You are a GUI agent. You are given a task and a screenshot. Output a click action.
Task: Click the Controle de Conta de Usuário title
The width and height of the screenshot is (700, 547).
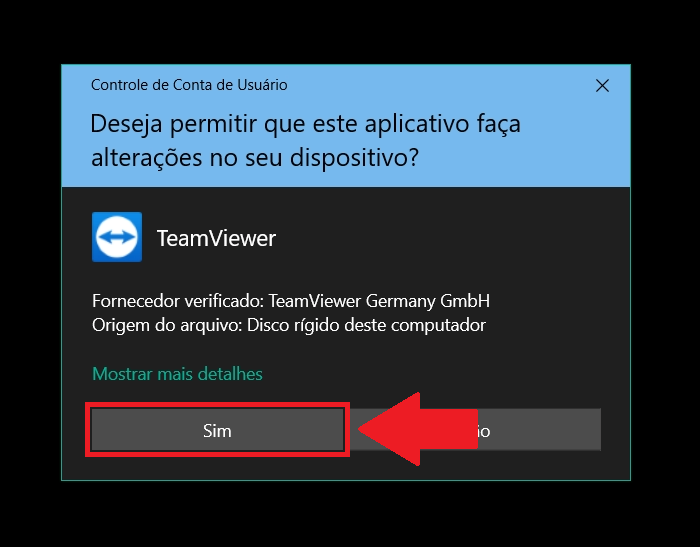click(189, 85)
